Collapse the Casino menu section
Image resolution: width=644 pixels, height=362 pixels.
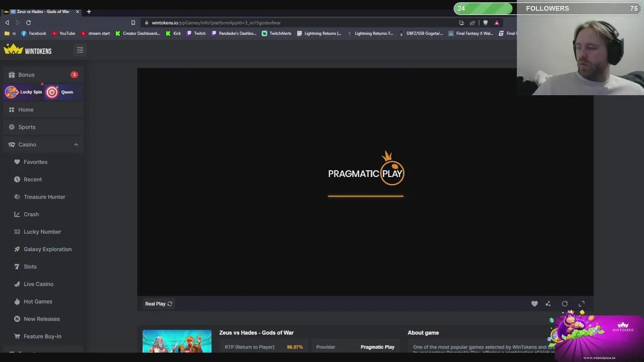76,145
